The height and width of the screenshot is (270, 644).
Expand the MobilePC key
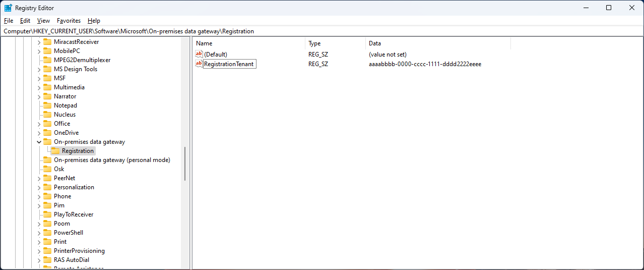coord(39,51)
